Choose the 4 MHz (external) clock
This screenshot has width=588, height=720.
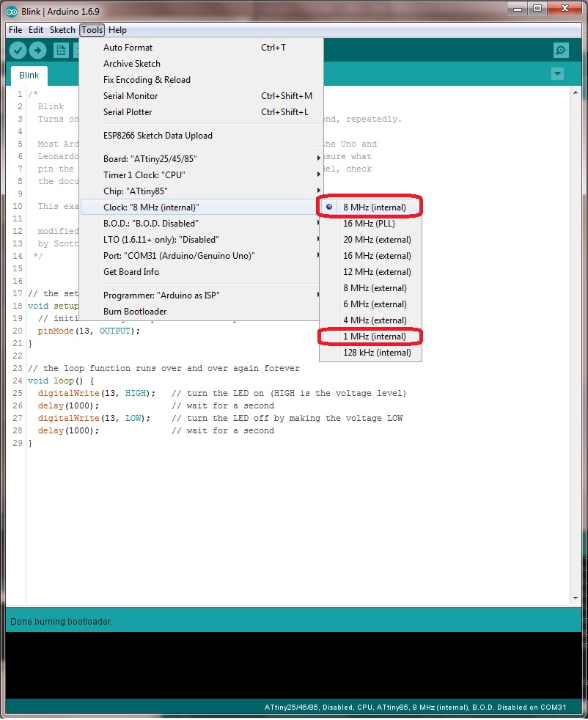[x=370, y=320]
